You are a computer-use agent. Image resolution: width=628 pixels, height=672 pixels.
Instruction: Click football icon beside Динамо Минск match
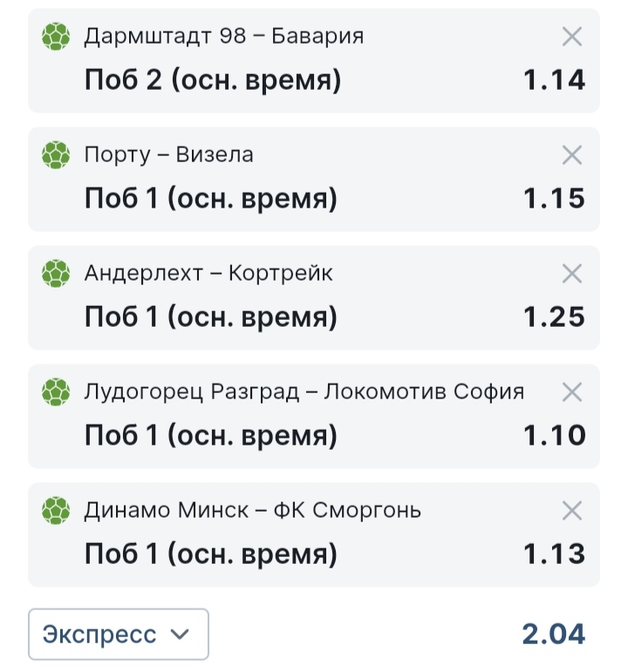point(56,511)
